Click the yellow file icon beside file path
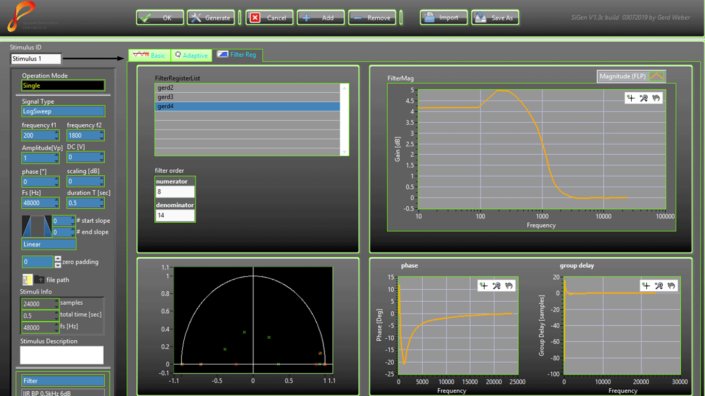This screenshot has height=396, width=705. coord(27,280)
